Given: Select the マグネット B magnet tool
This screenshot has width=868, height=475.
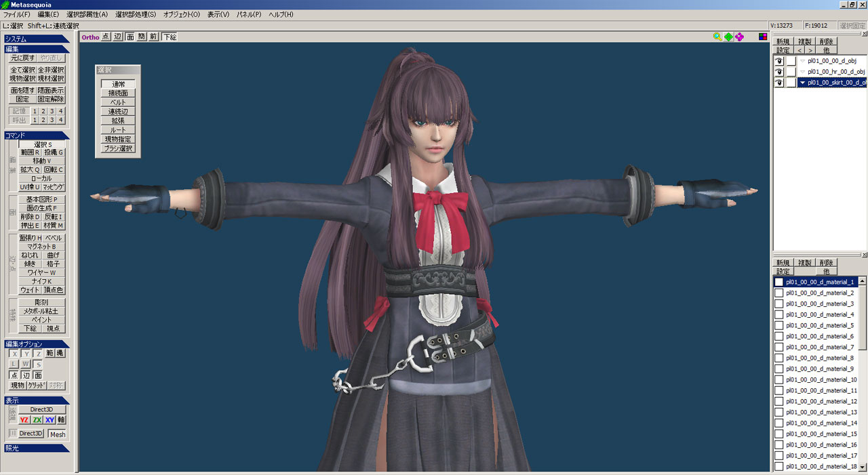Looking at the screenshot, I should (x=42, y=247).
